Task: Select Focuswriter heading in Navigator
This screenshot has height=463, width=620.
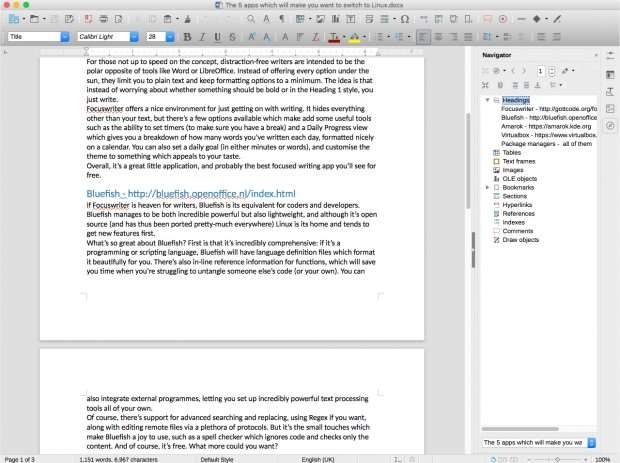Action: coord(549,109)
